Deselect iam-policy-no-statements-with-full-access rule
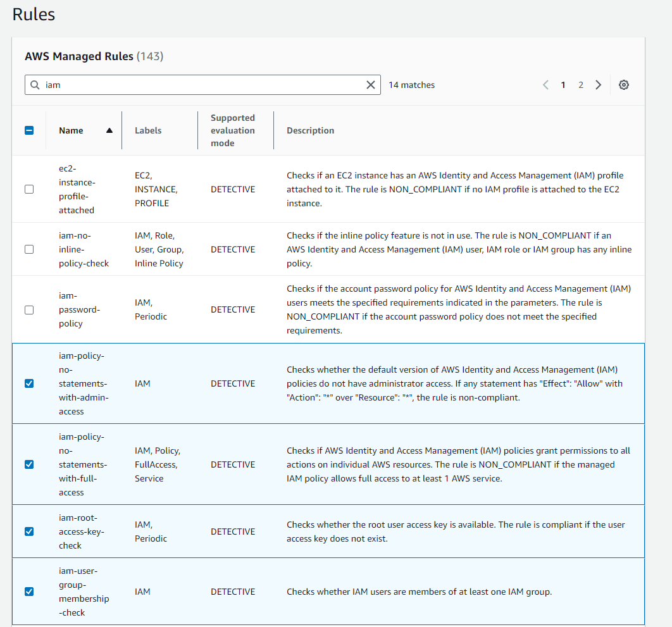The height and width of the screenshot is (627, 672). pyautogui.click(x=29, y=464)
